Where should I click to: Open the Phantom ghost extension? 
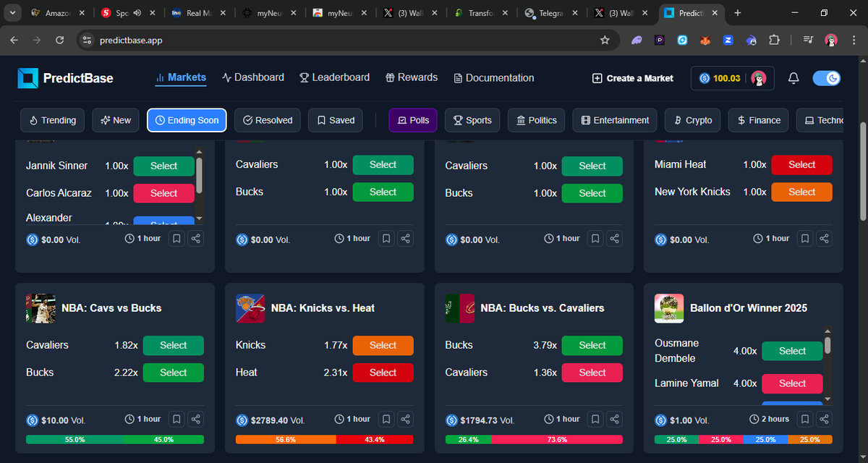636,41
